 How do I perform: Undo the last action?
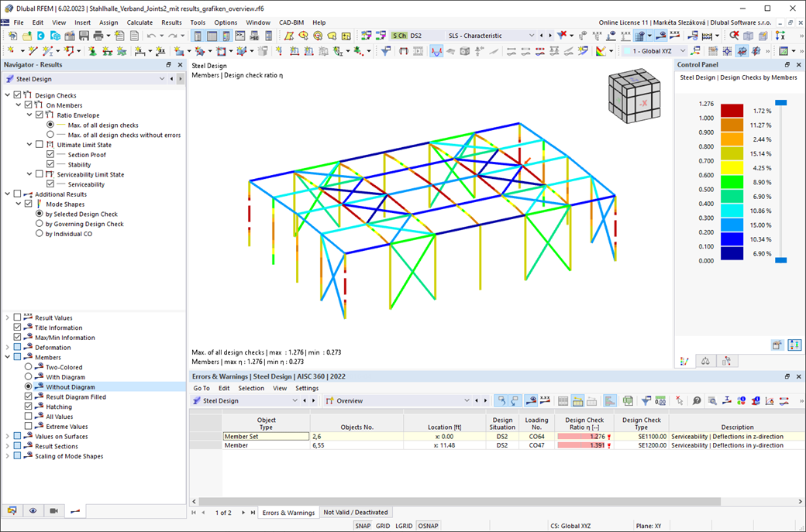pyautogui.click(x=151, y=36)
